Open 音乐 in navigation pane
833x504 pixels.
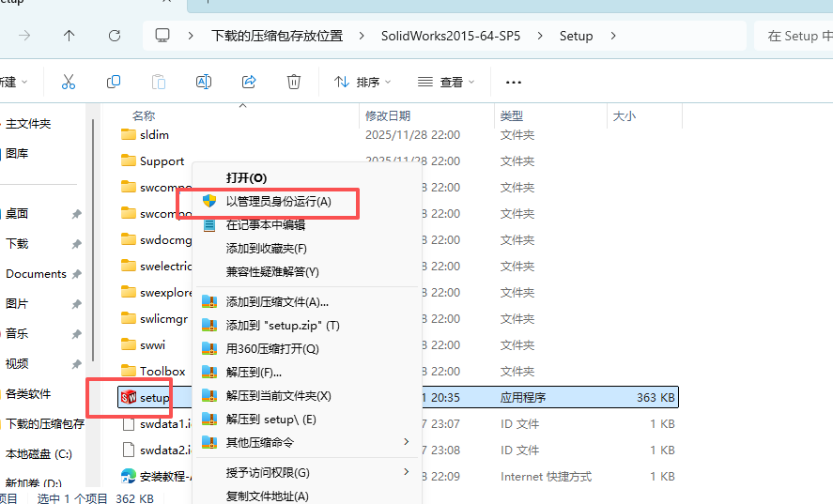(x=17, y=333)
